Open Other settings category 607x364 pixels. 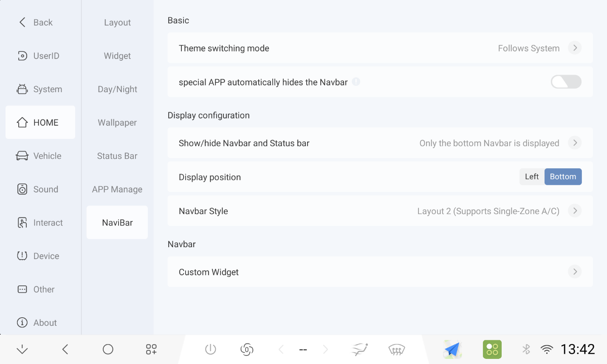pos(40,289)
